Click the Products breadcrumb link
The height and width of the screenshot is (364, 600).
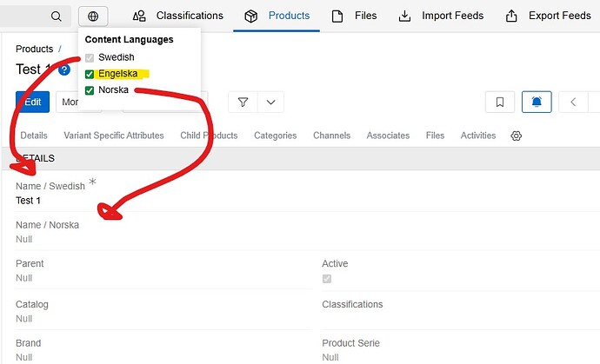(x=35, y=49)
